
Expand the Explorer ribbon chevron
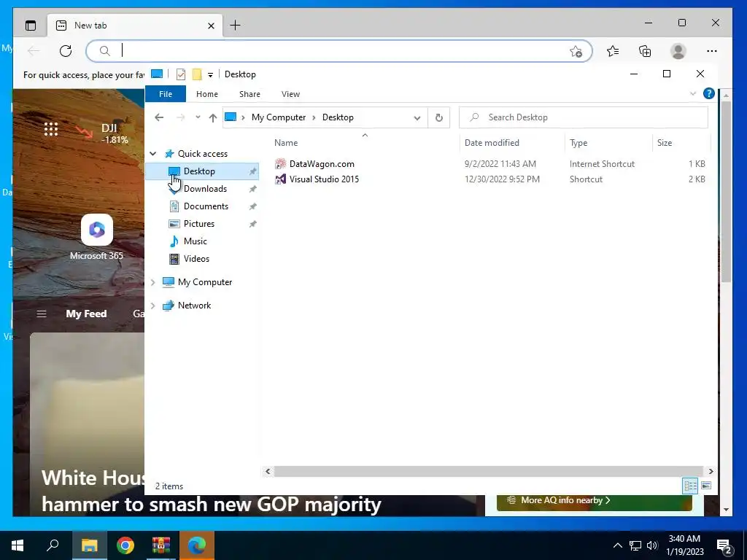[x=693, y=94]
